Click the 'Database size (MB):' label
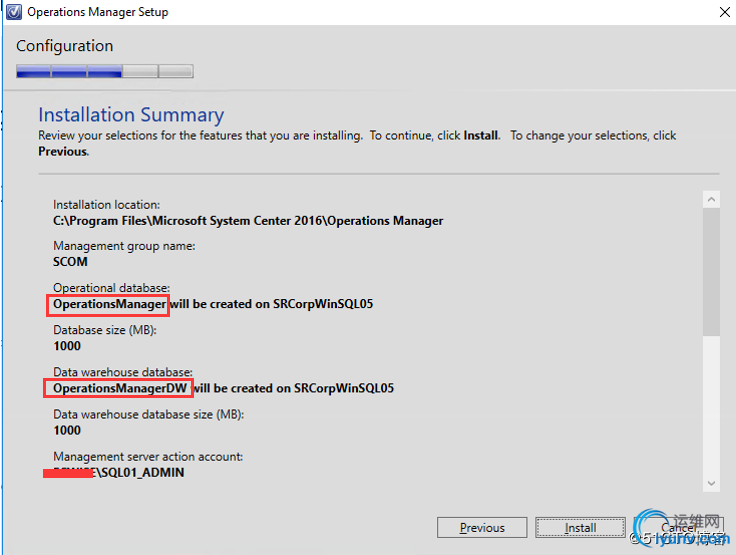 [x=105, y=330]
